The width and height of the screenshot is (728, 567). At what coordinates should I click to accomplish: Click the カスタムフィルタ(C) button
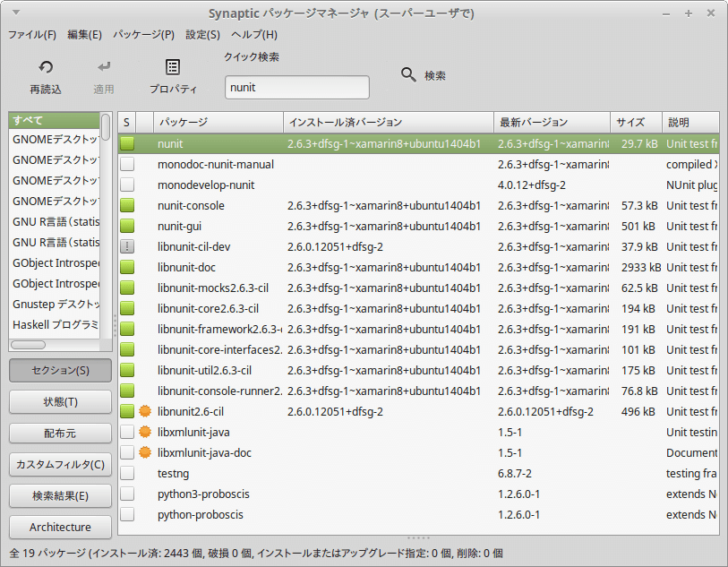(x=60, y=464)
